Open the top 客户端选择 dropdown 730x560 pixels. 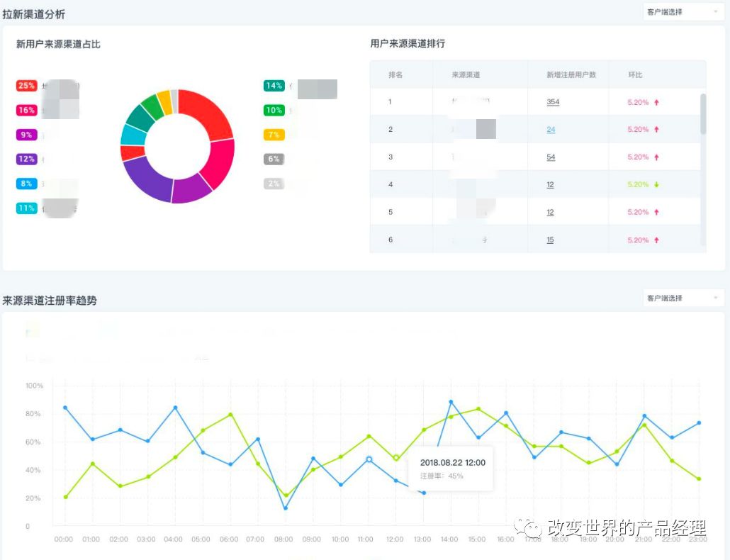[x=683, y=12]
